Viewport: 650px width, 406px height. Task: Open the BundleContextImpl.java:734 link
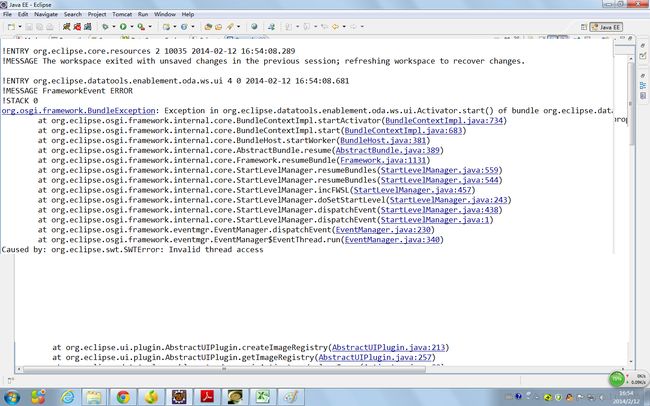[x=444, y=121]
